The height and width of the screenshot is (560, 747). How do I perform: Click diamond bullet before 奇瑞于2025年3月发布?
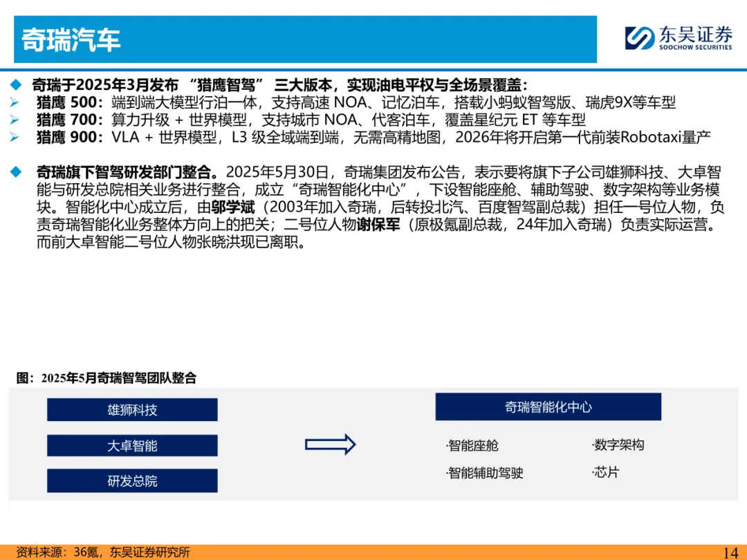(16, 85)
